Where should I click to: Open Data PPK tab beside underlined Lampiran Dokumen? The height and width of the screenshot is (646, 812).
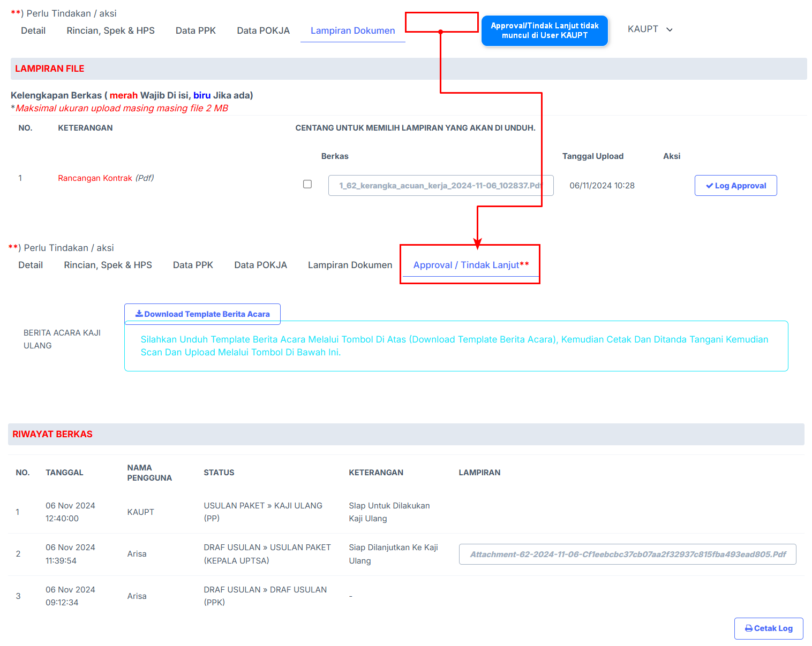(x=196, y=31)
